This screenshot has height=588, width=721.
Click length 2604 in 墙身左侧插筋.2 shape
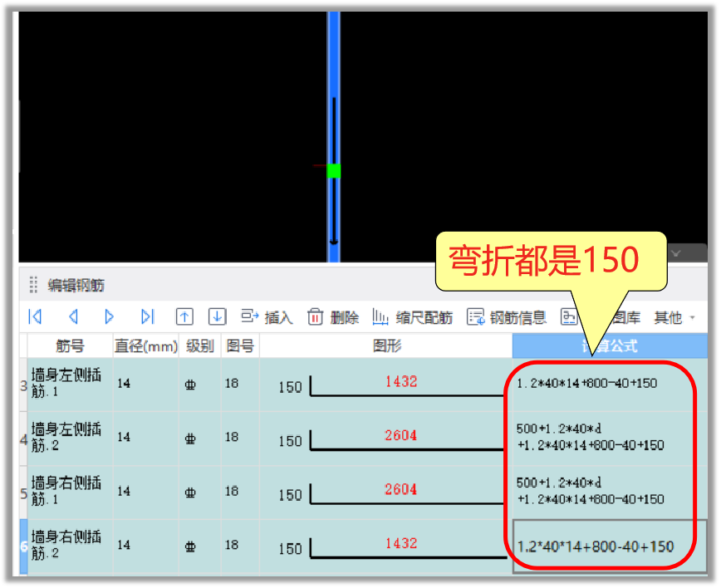coord(401,435)
